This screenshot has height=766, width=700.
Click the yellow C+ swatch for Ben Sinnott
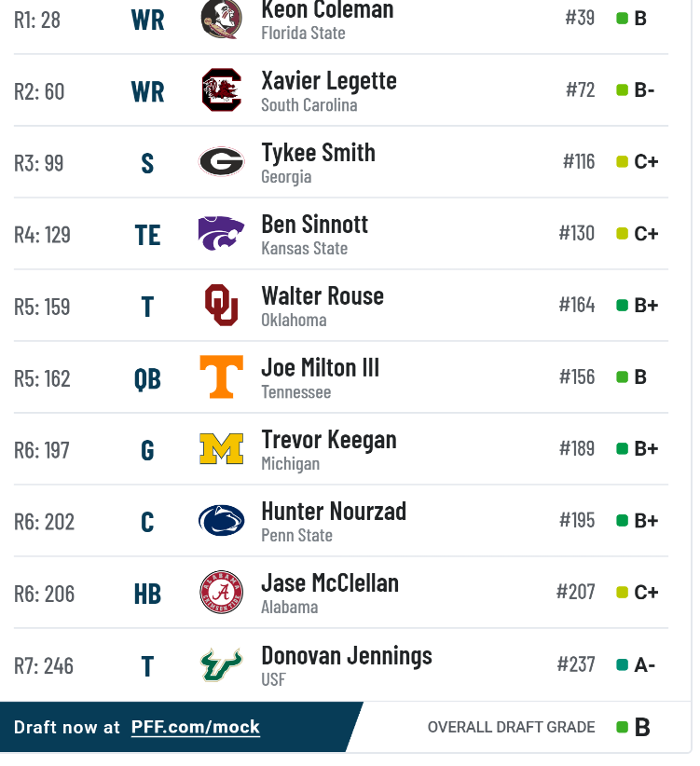622,234
